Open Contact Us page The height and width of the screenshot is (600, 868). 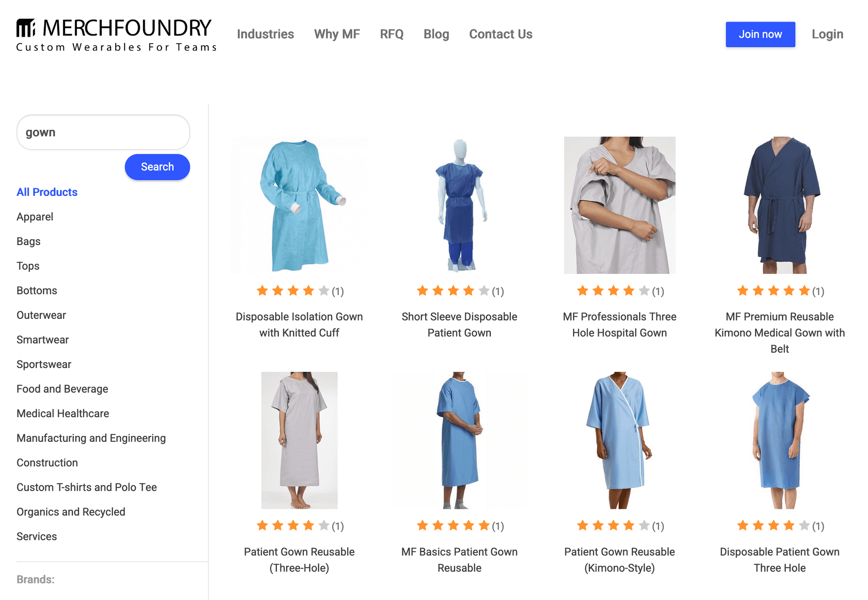[x=501, y=34]
